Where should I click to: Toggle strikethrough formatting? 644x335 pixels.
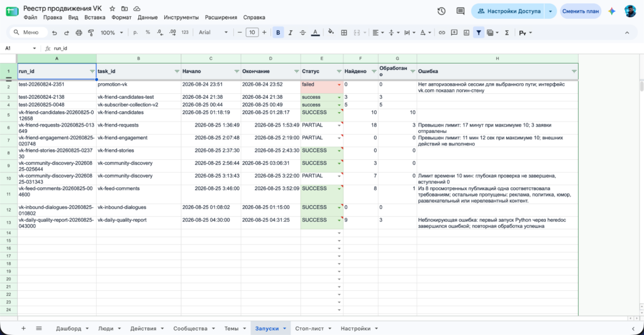pyautogui.click(x=303, y=33)
